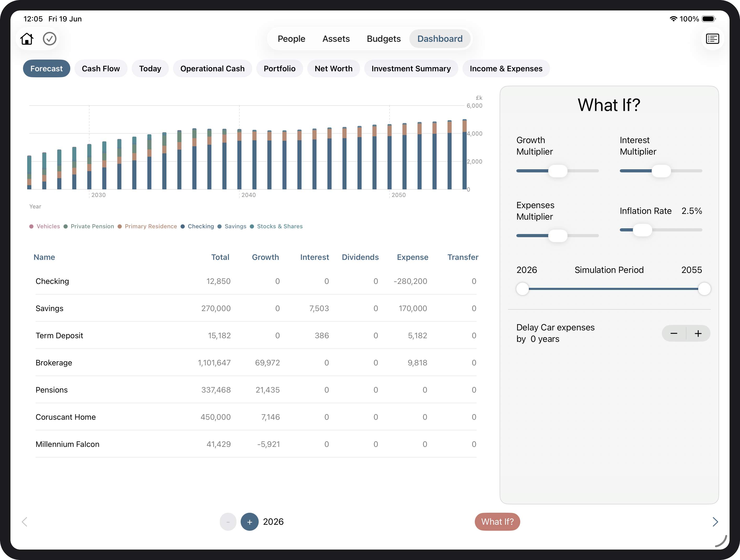740x560 pixels.
Task: Click Pensions growth value 21,435
Action: coord(268,390)
